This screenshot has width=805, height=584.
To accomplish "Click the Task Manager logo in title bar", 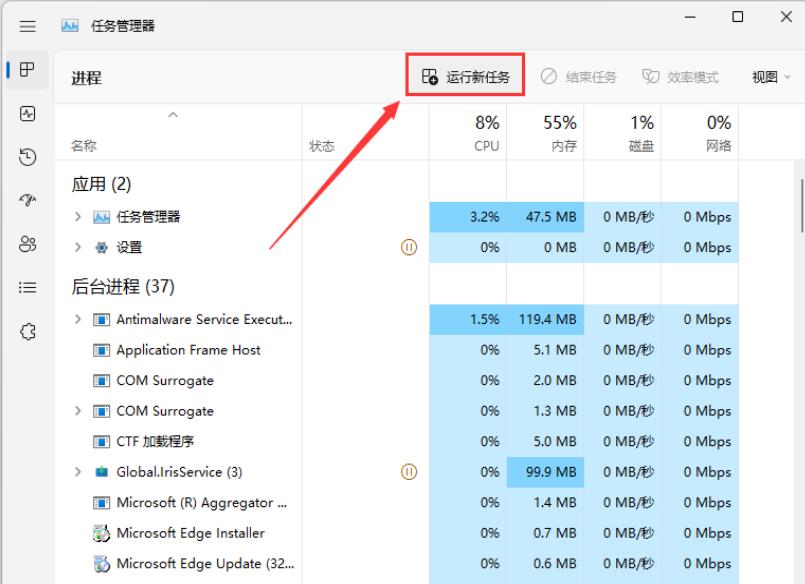I will [70, 23].
